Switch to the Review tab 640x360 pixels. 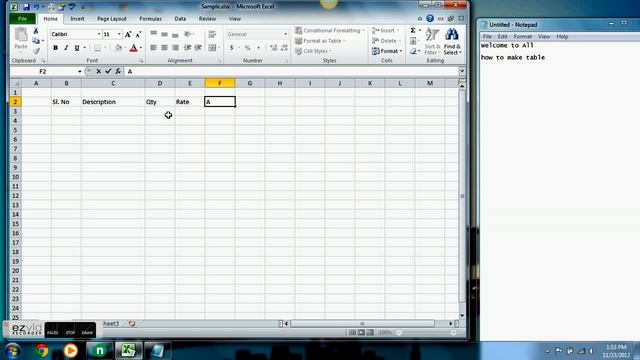pos(207,19)
